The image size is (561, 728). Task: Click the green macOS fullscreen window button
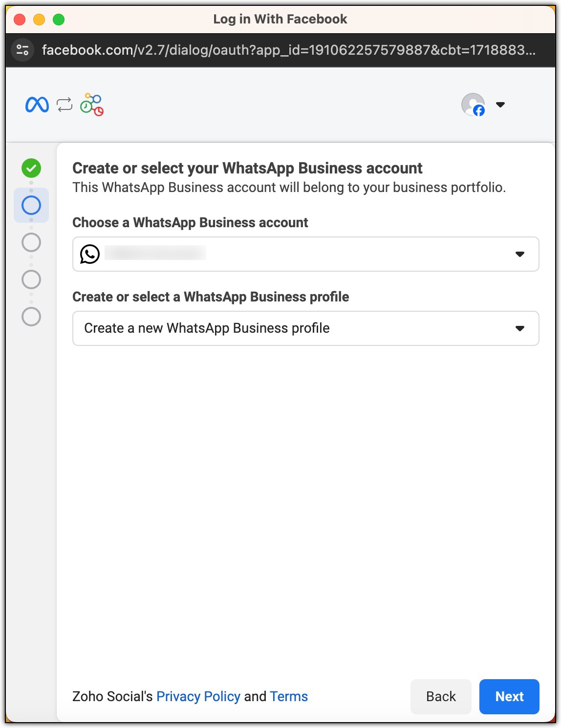click(59, 20)
